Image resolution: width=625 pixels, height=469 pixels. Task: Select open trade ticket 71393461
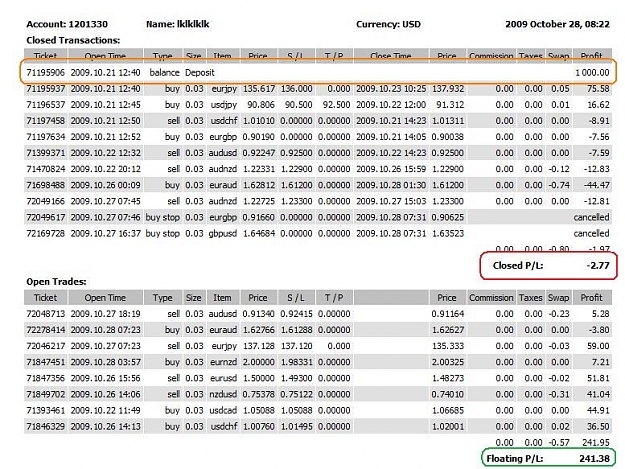(x=45, y=410)
